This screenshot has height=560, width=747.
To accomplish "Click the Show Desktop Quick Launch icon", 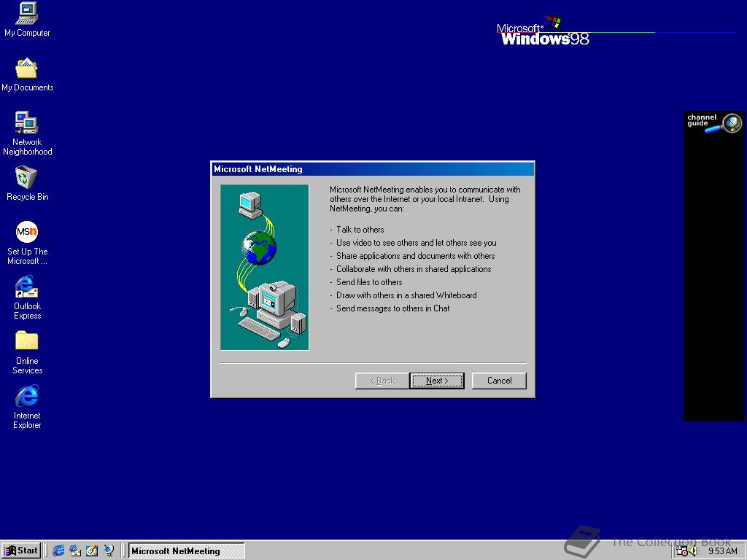I will pyautogui.click(x=92, y=551).
